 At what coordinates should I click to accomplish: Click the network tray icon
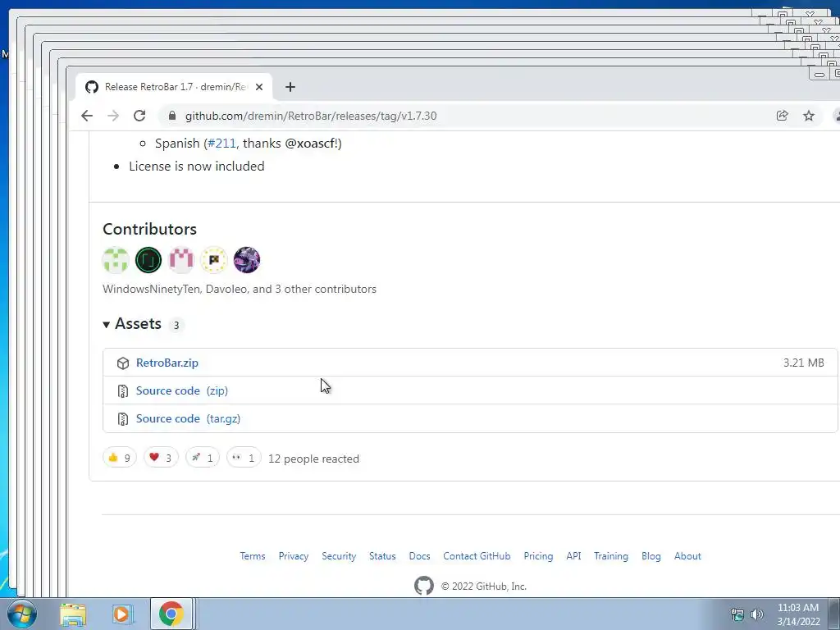tap(737, 614)
